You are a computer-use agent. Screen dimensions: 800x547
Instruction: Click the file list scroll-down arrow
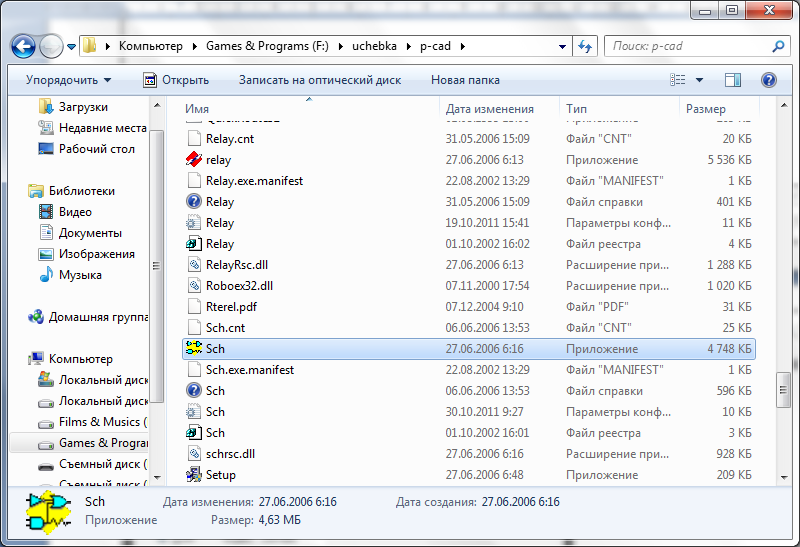click(x=784, y=477)
